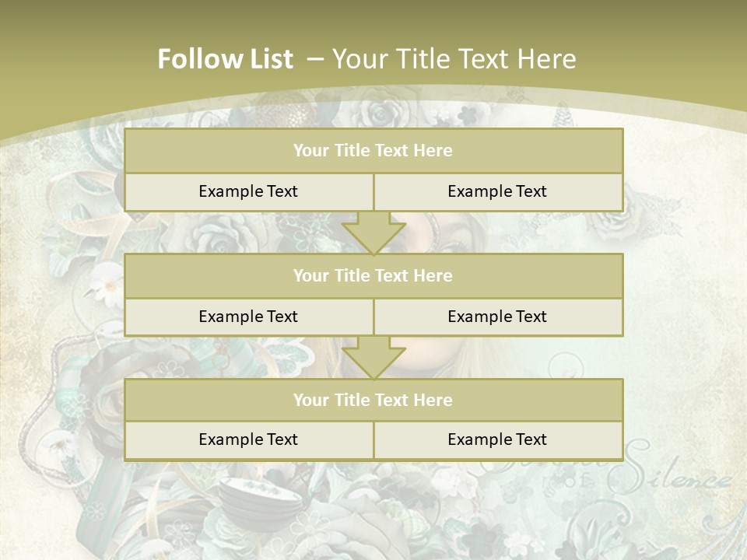
Task: Select right Example Text in first block
Action: pos(498,191)
